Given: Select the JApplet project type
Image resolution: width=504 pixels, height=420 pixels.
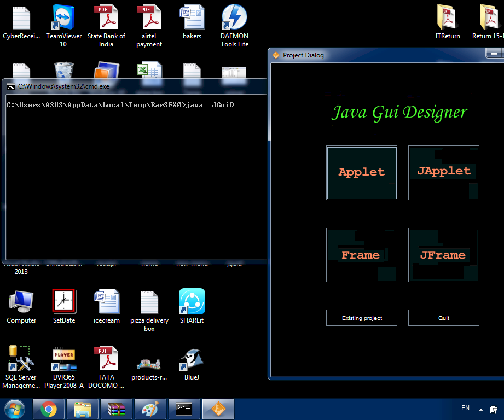Looking at the screenshot, I should click(443, 172).
